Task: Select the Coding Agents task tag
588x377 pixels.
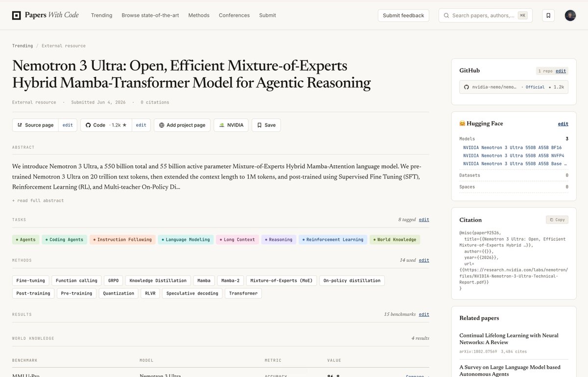Action: (64, 240)
